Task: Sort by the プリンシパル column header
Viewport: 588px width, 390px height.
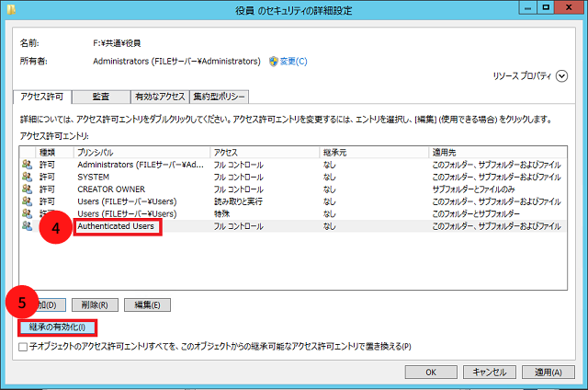Action: coord(141,153)
